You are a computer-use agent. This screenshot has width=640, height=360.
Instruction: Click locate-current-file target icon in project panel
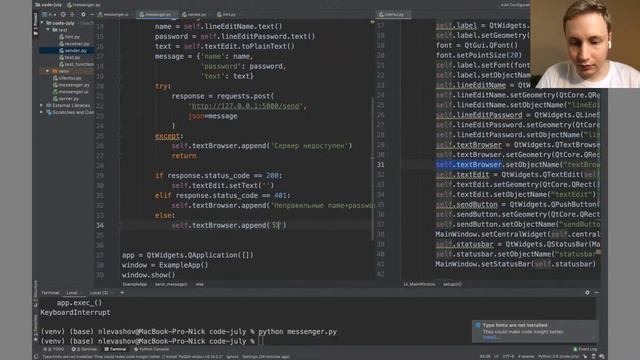[x=63, y=14]
